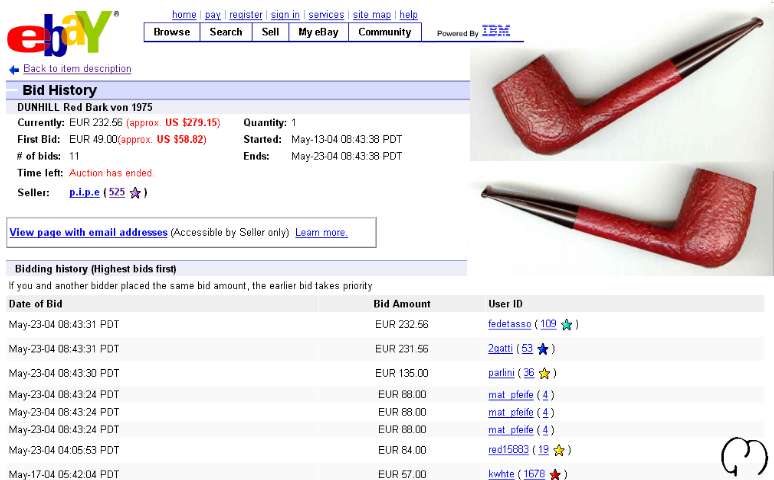Click kwhte feedback score 1678

click(534, 474)
